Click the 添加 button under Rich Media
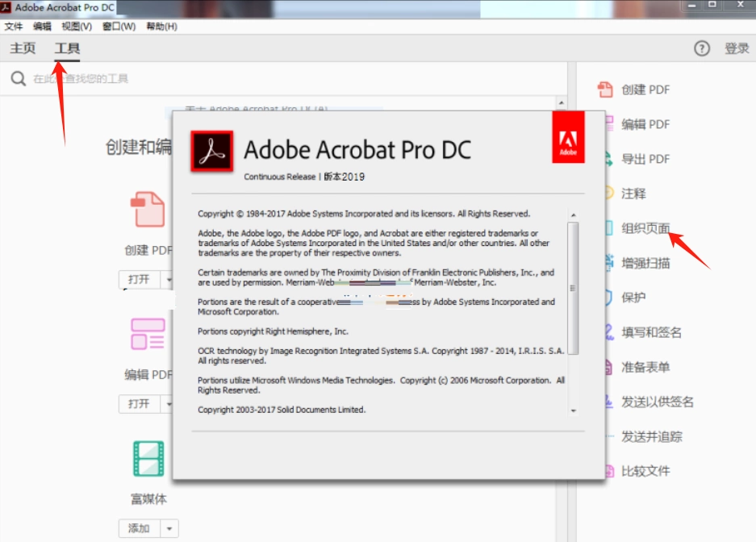The image size is (756, 542). (140, 528)
